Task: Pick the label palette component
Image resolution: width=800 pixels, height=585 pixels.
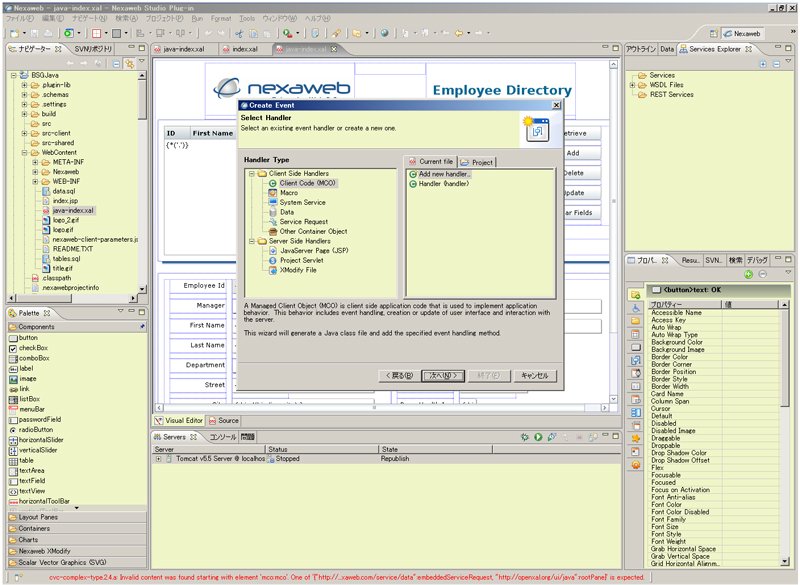Action: [x=21, y=369]
